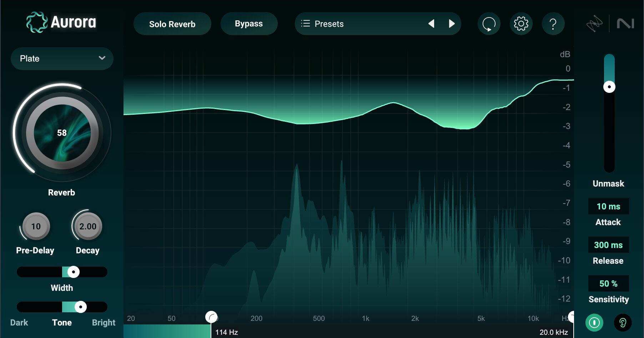Click the 10 ms Attack value field
This screenshot has height=338, width=644.
click(x=608, y=206)
